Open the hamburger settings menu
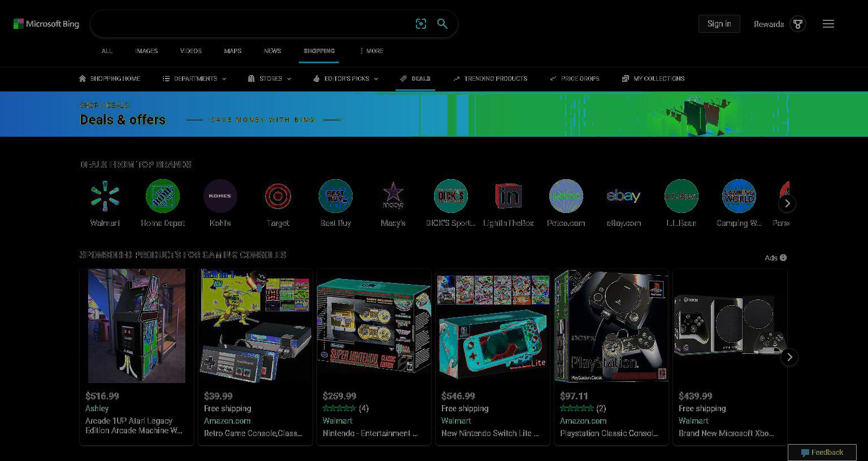868x461 pixels. click(828, 24)
